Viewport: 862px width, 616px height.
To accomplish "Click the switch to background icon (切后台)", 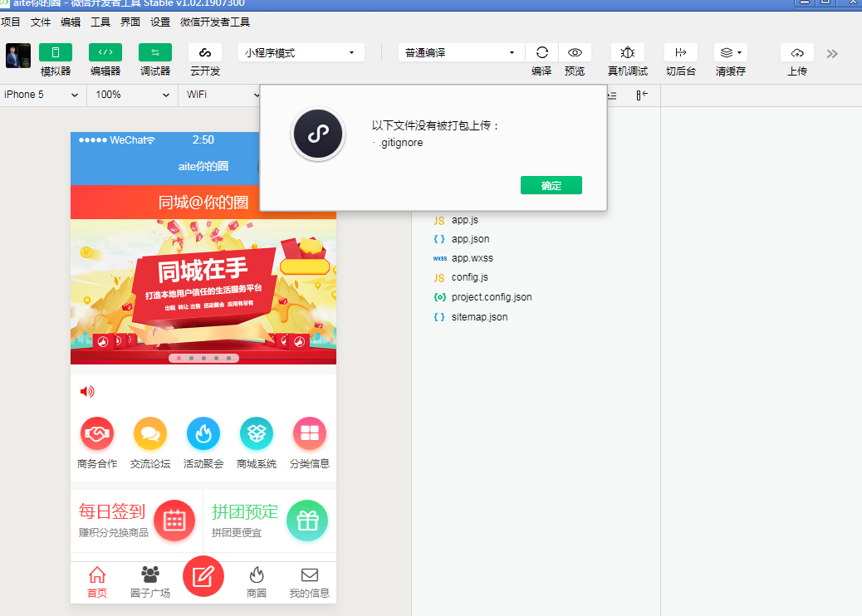I will pyautogui.click(x=681, y=52).
